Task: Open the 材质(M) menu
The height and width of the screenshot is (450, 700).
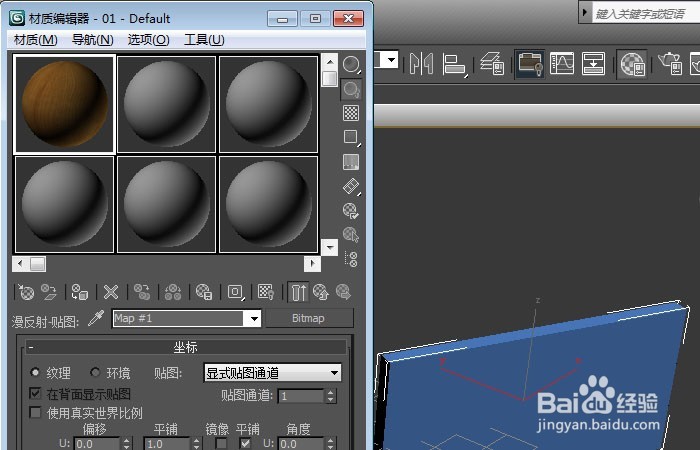Action: [36, 40]
